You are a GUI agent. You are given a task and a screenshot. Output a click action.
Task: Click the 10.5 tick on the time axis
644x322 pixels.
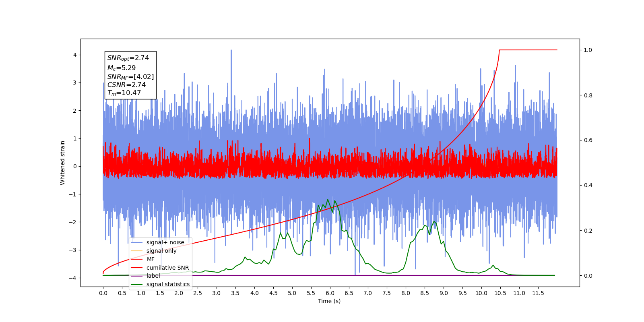[x=500, y=293]
